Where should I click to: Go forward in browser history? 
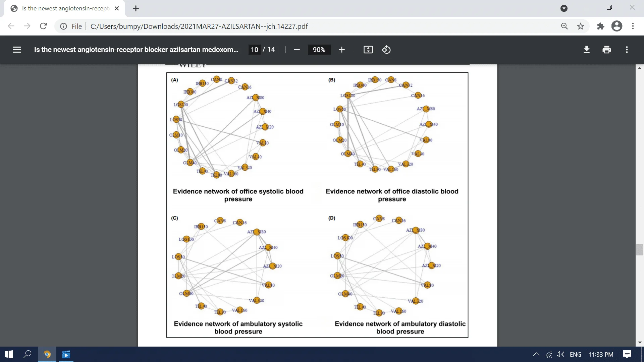click(27, 26)
